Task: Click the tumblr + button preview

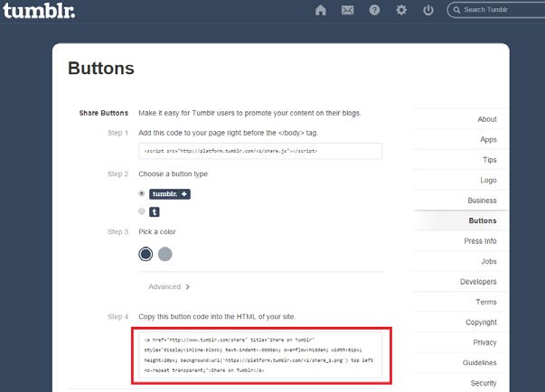Action: (170, 194)
